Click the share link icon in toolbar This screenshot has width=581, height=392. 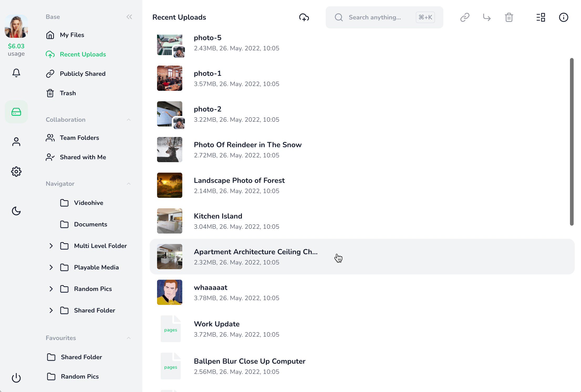click(465, 17)
